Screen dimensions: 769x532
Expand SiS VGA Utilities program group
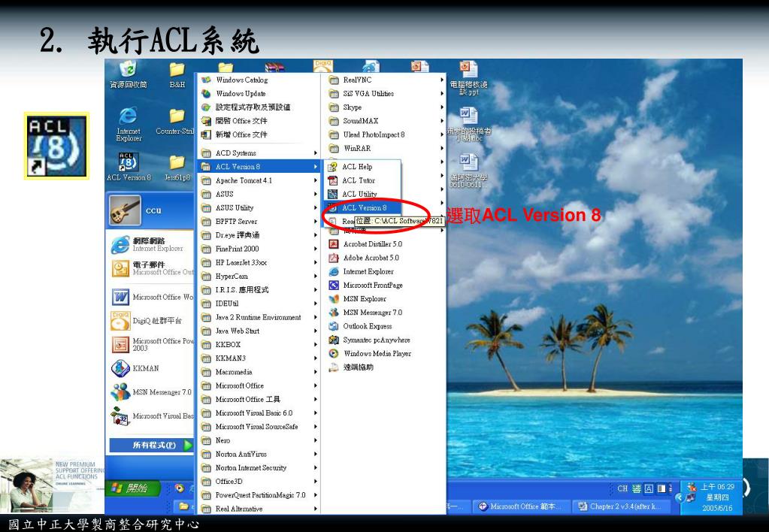point(384,93)
